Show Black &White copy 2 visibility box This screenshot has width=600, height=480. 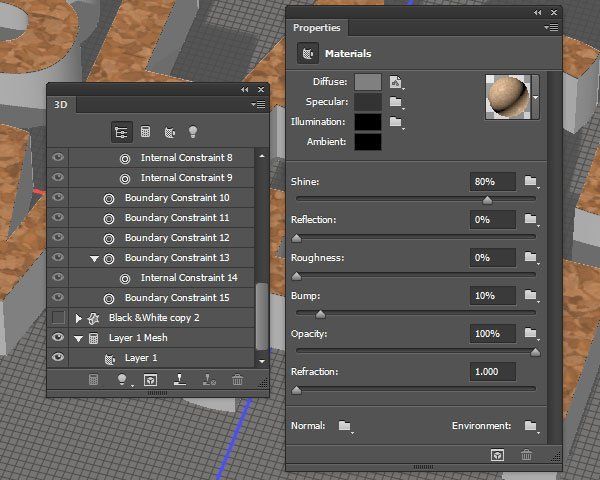[x=58, y=317]
